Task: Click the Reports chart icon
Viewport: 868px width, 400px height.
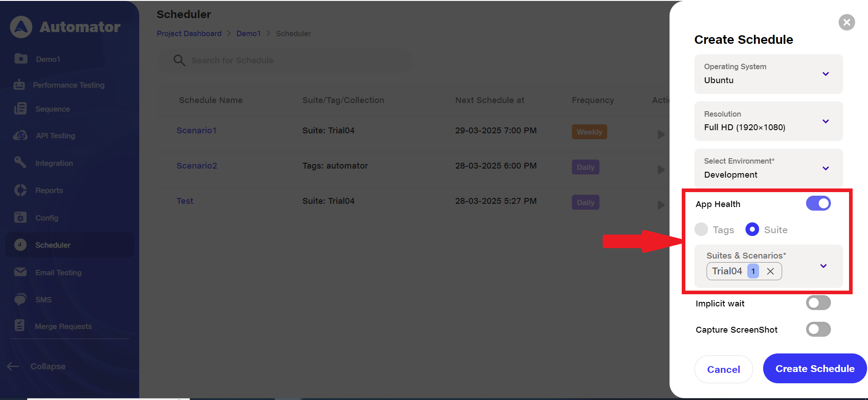Action: [x=20, y=190]
